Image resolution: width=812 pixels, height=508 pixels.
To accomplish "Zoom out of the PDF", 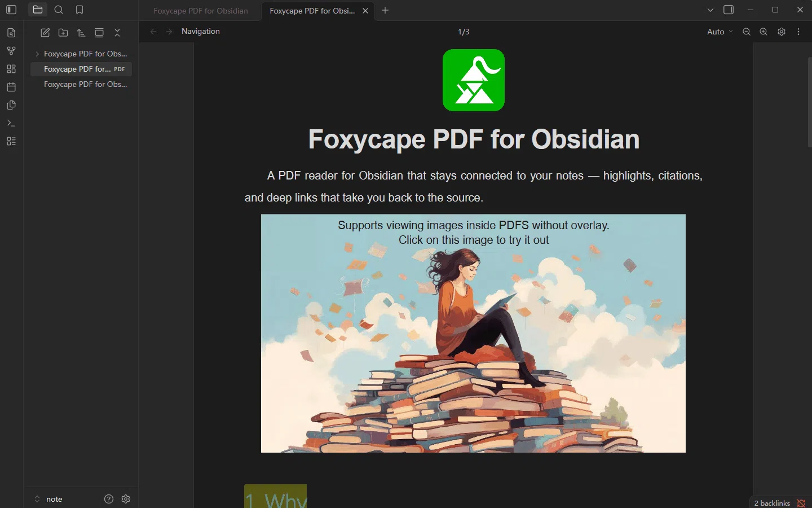I will tap(747, 32).
